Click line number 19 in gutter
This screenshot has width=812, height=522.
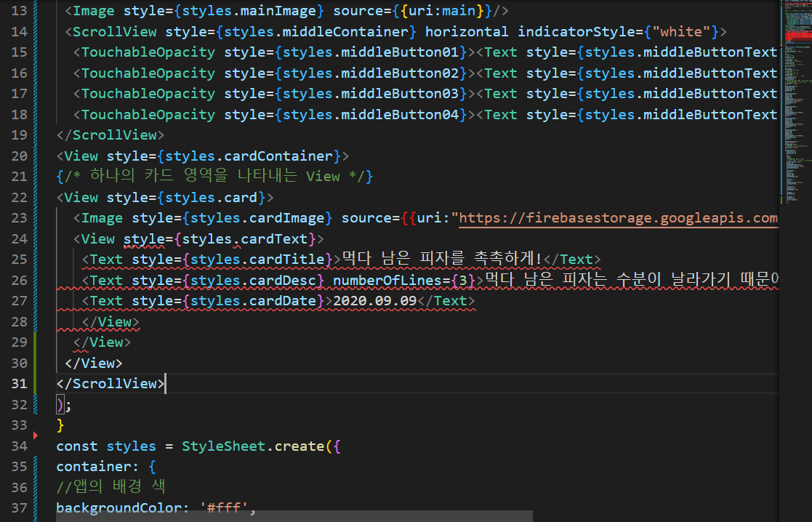click(19, 135)
